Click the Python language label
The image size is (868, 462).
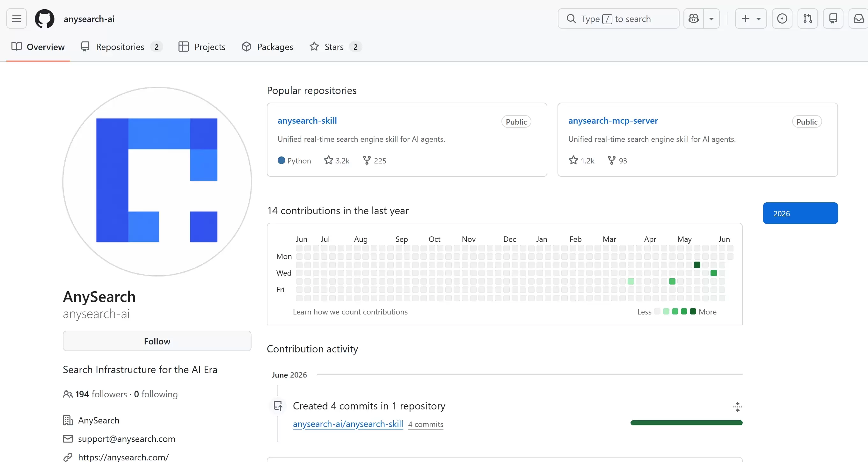click(x=294, y=161)
